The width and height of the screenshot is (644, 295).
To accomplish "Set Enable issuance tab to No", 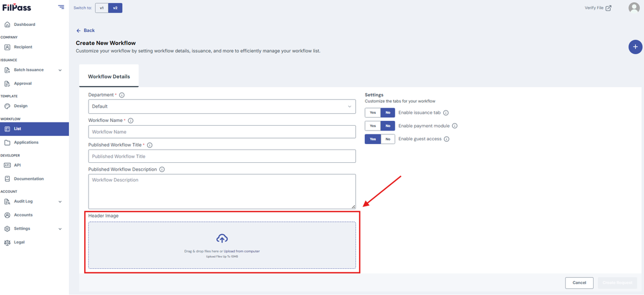I will pyautogui.click(x=388, y=113).
